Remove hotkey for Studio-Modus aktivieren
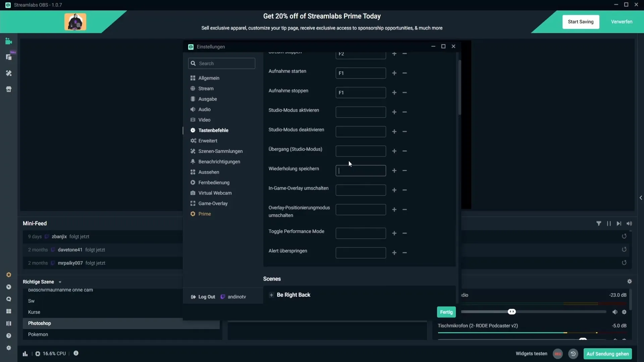The width and height of the screenshot is (644, 362). pyautogui.click(x=405, y=112)
